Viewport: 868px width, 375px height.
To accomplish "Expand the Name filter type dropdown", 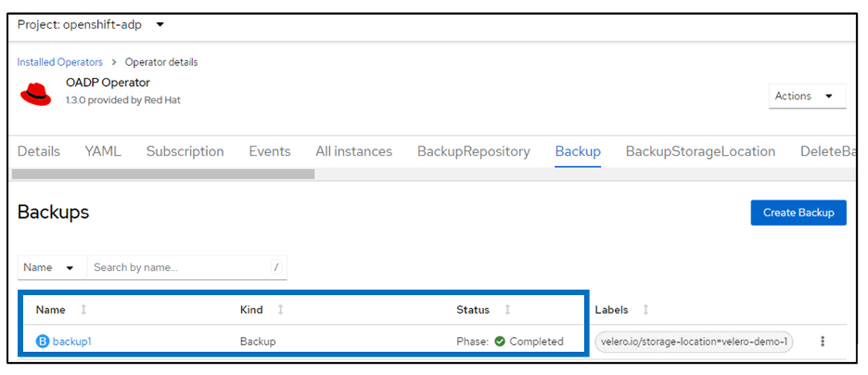I will [51, 267].
